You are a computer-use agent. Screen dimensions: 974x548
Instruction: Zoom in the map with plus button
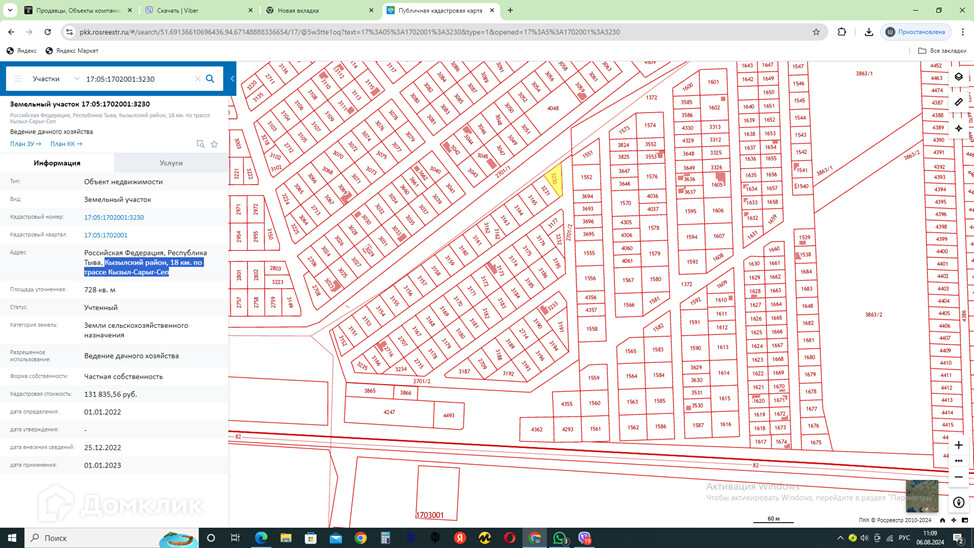click(x=958, y=445)
